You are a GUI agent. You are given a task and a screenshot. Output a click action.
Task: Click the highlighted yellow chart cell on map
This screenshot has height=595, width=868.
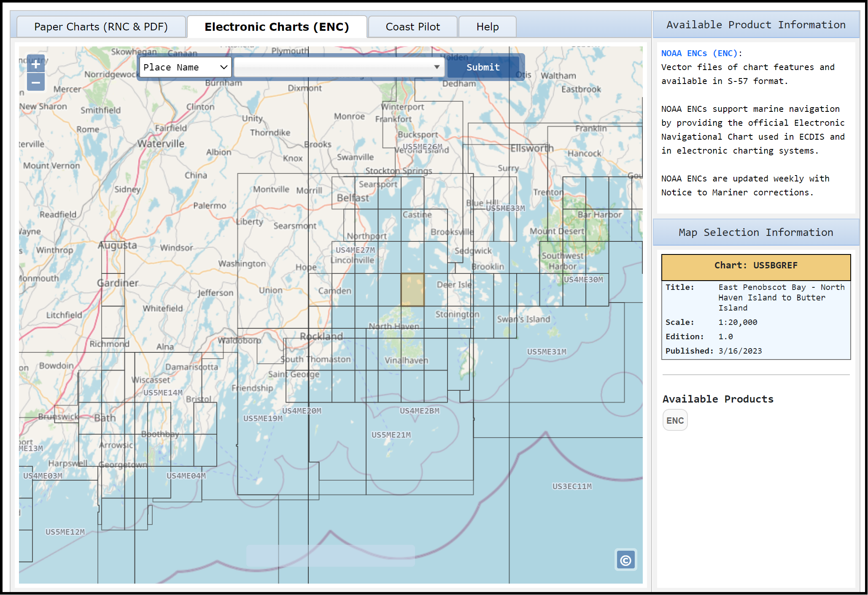pyautogui.click(x=412, y=289)
